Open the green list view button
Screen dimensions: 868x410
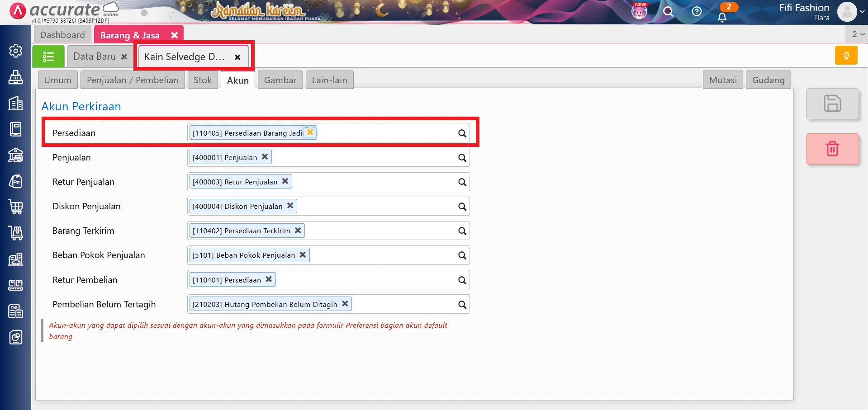coord(48,57)
